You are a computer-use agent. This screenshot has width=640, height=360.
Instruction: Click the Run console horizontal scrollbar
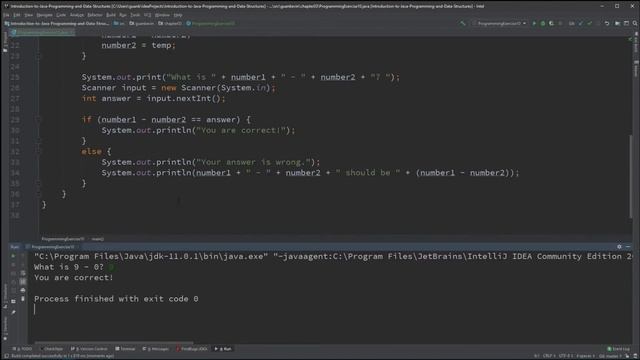(x=114, y=343)
